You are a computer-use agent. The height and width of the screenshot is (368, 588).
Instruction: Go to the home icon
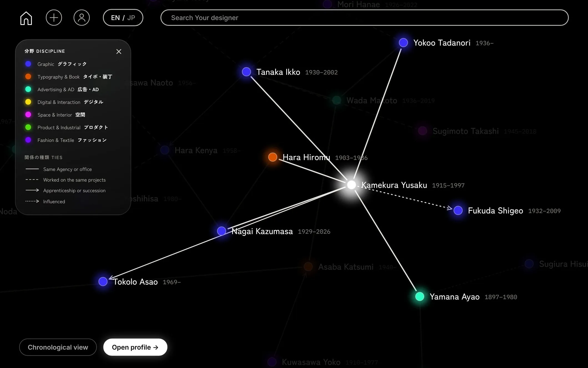point(26,18)
